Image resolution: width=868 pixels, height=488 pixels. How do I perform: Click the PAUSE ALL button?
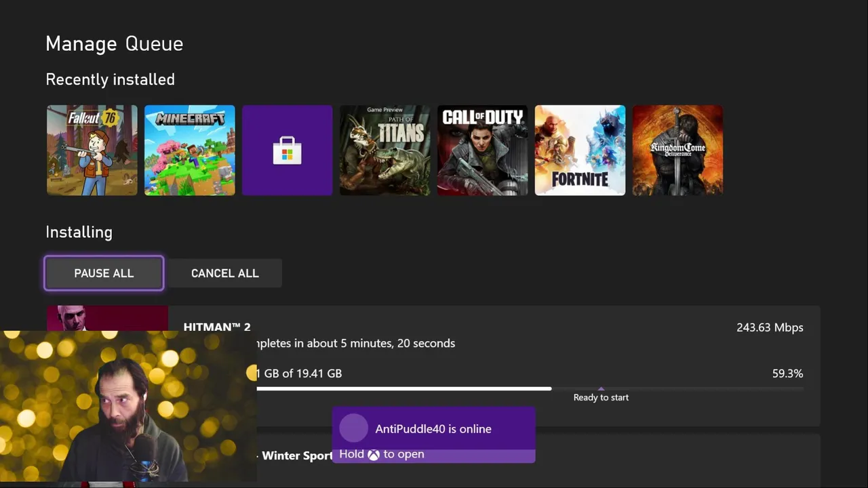[104, 273]
